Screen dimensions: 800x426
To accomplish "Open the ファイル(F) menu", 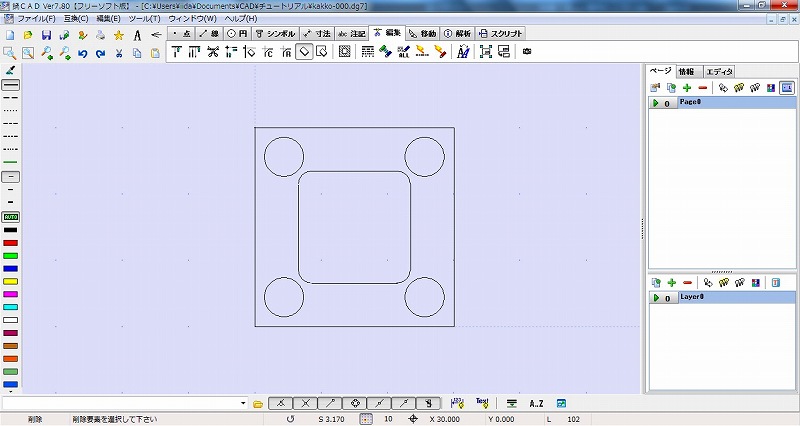I will click(37, 19).
